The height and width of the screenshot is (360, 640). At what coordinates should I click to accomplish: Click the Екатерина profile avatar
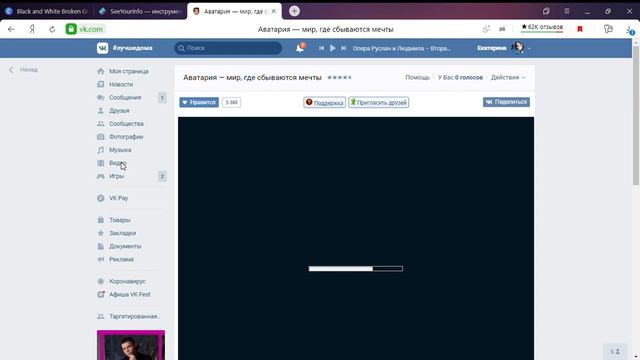click(x=518, y=48)
